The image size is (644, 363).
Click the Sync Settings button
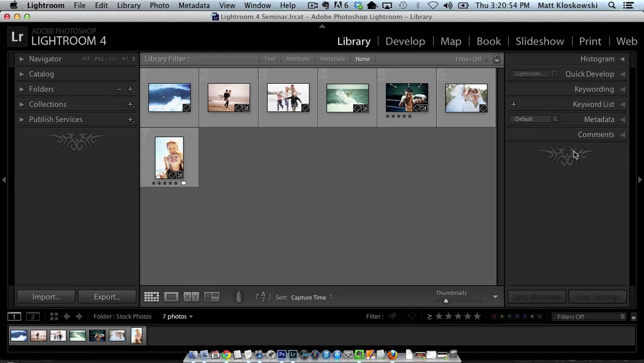(597, 297)
